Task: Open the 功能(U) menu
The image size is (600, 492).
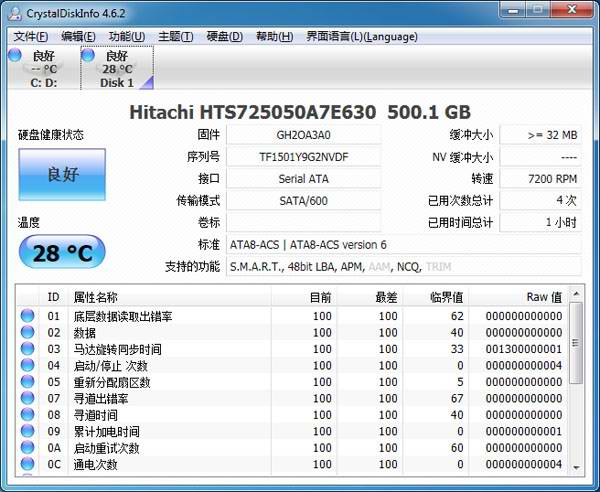Action: (126, 37)
